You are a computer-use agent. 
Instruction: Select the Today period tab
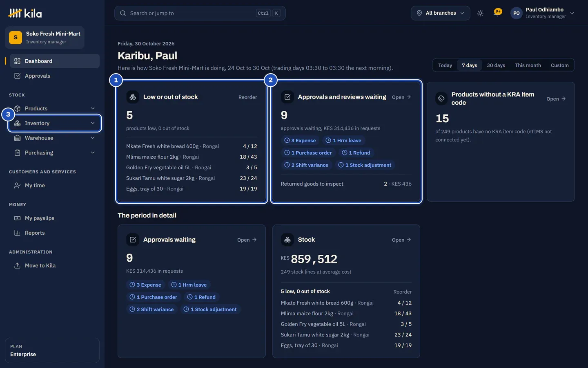pos(445,65)
